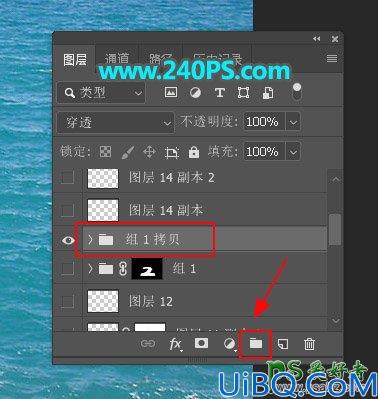The height and width of the screenshot is (399, 378).
Task: Expand the 组 1 拷贝 group chevron
Action: tap(90, 239)
